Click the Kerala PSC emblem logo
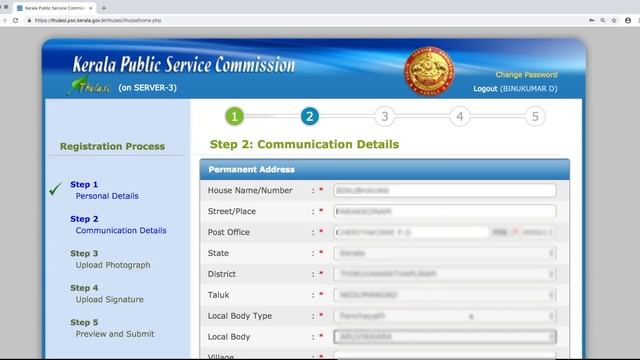The image size is (640, 360). [x=429, y=71]
